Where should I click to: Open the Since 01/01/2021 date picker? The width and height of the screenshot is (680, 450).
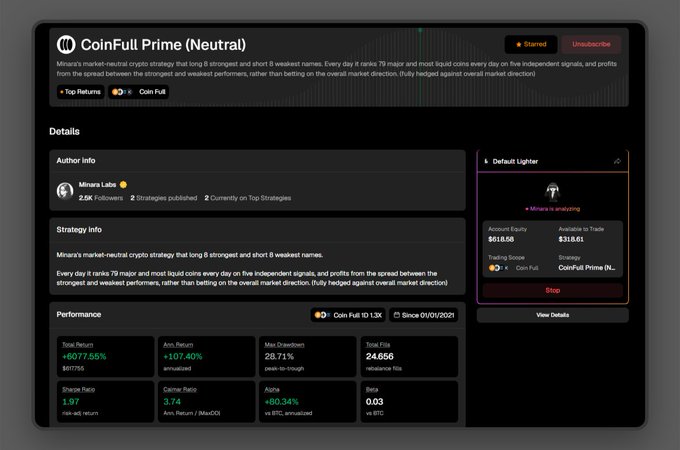[x=424, y=315]
